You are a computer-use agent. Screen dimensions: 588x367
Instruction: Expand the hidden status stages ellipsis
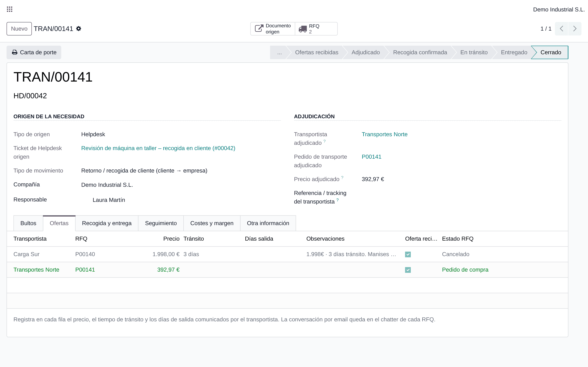(x=279, y=52)
